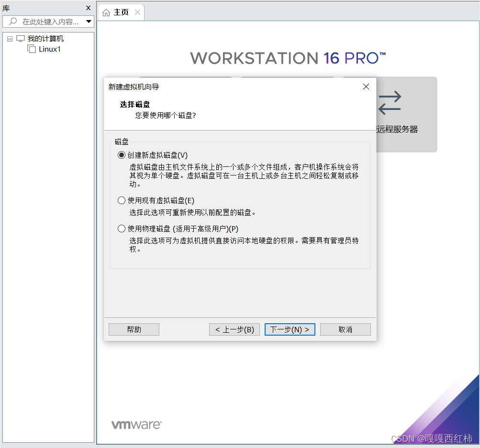Viewport: 480px width, 448px height.
Task: Click the remote server arrows icon
Action: [x=390, y=102]
